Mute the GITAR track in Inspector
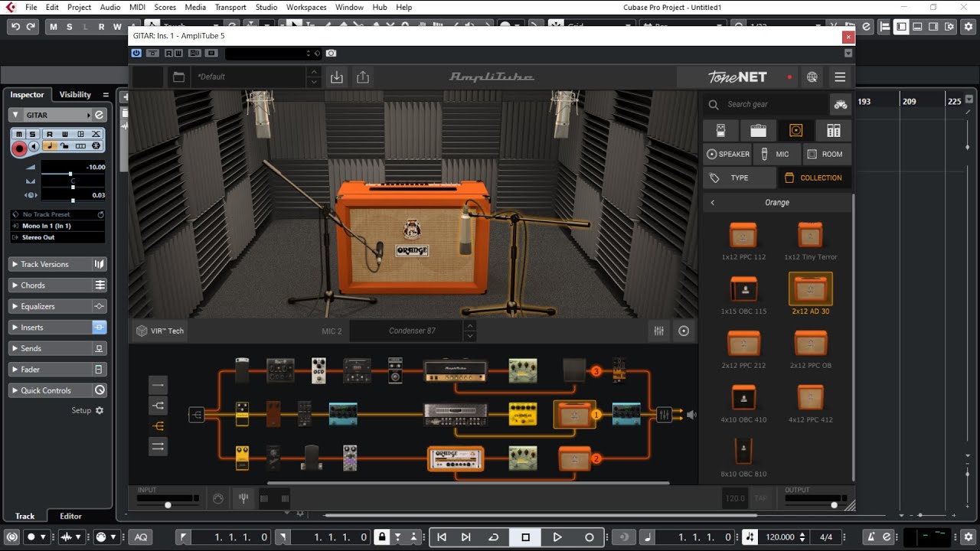Viewport: 980px width, 551px height. (19, 134)
